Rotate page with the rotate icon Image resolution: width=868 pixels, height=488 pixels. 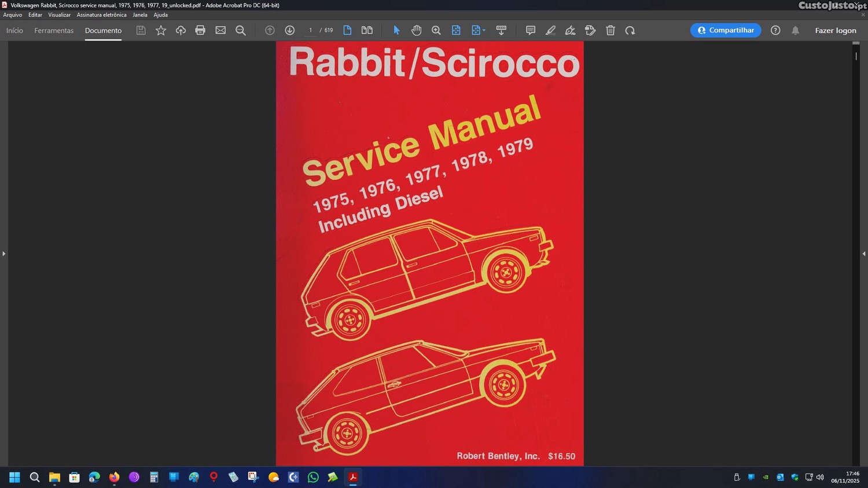click(630, 30)
